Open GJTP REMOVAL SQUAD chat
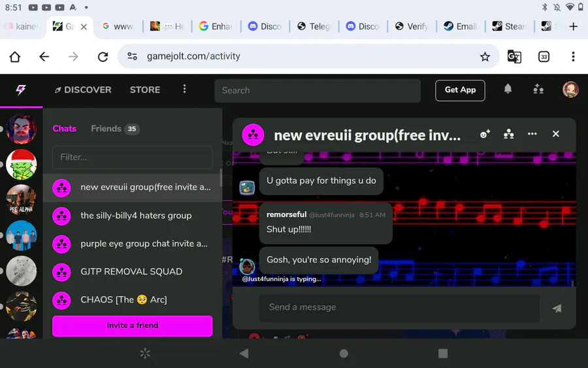 tap(131, 272)
